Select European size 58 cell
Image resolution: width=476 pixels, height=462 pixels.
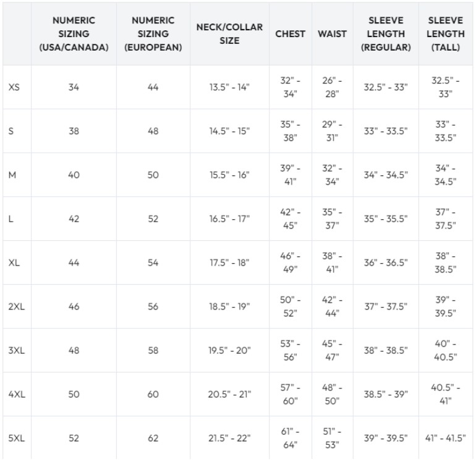coord(153,351)
